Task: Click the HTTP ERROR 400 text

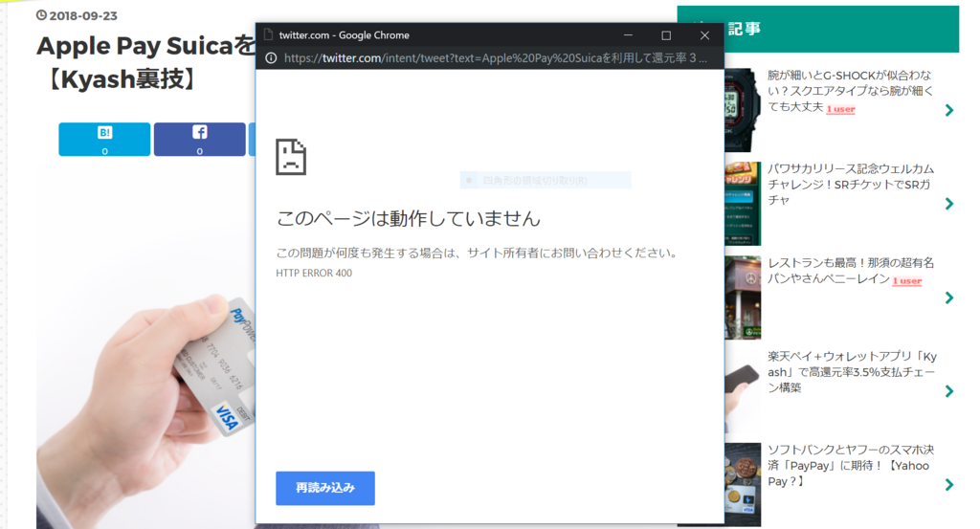Action: point(314,273)
